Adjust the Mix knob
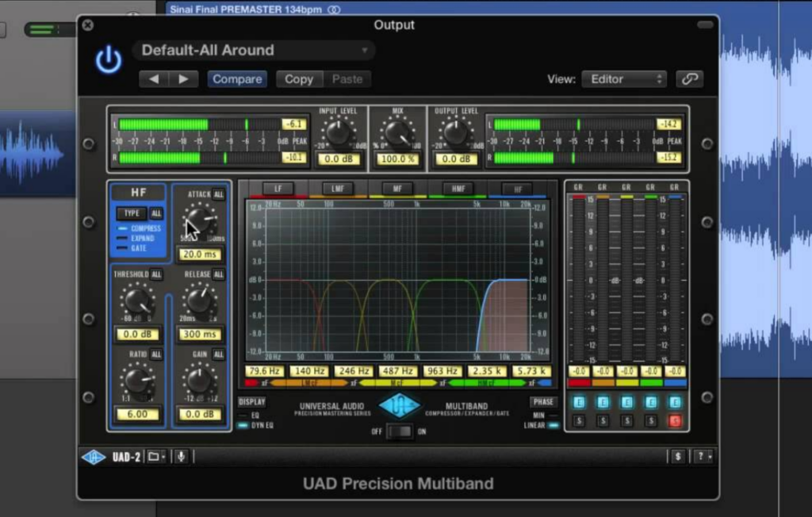 (397, 132)
